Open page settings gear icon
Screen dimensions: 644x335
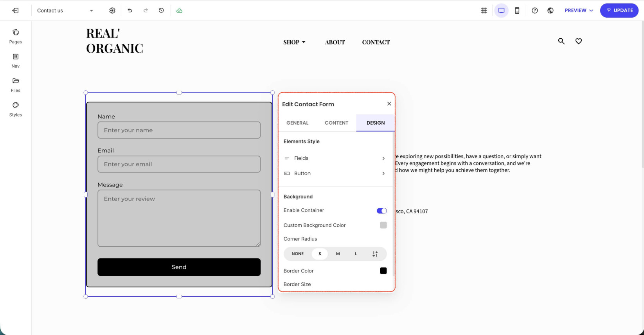(112, 11)
